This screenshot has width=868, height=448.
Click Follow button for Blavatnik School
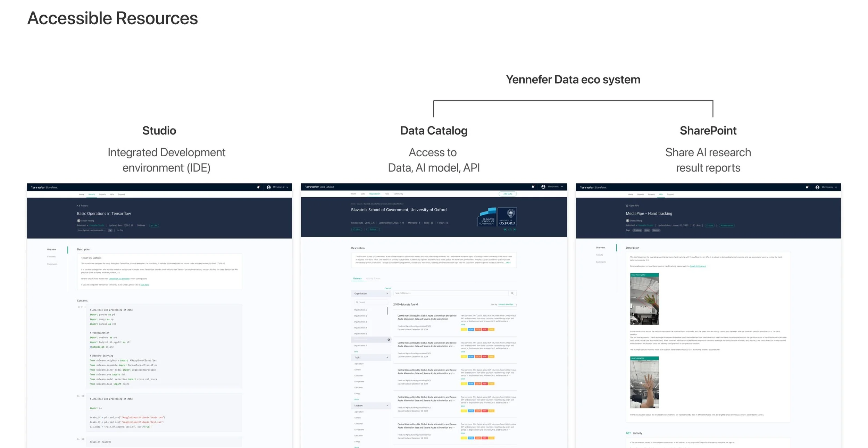coord(373,230)
